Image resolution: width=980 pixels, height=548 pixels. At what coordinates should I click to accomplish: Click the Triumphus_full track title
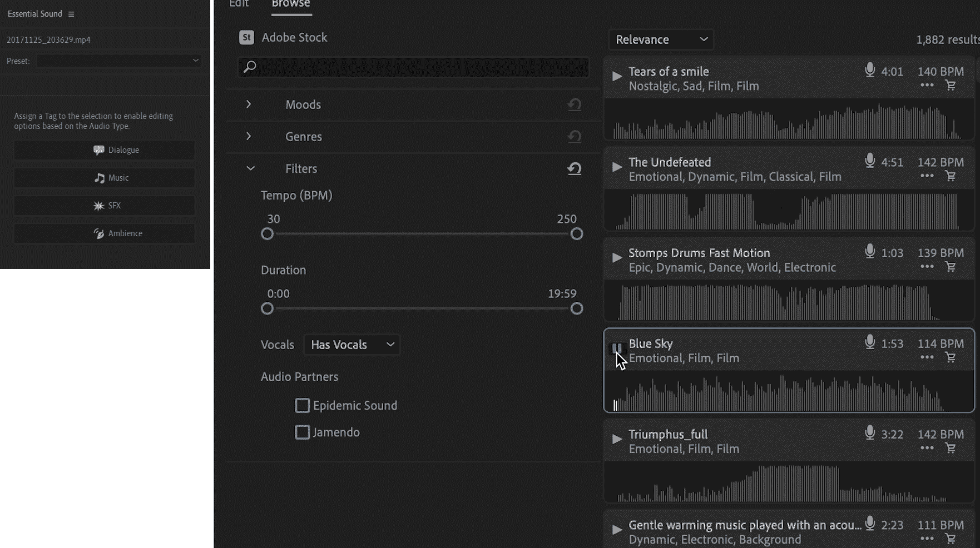point(668,434)
